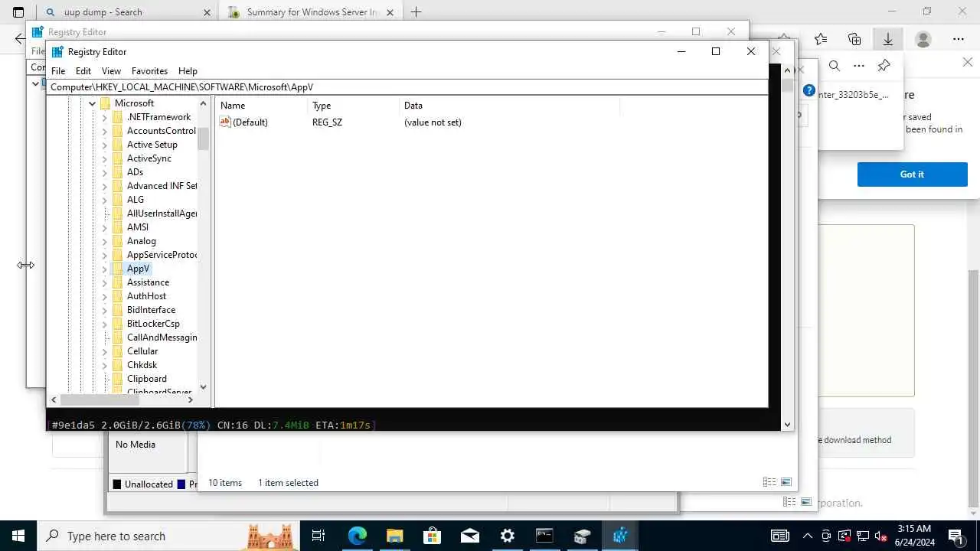Open Mail from the taskbar
The width and height of the screenshot is (980, 551).
point(469,536)
